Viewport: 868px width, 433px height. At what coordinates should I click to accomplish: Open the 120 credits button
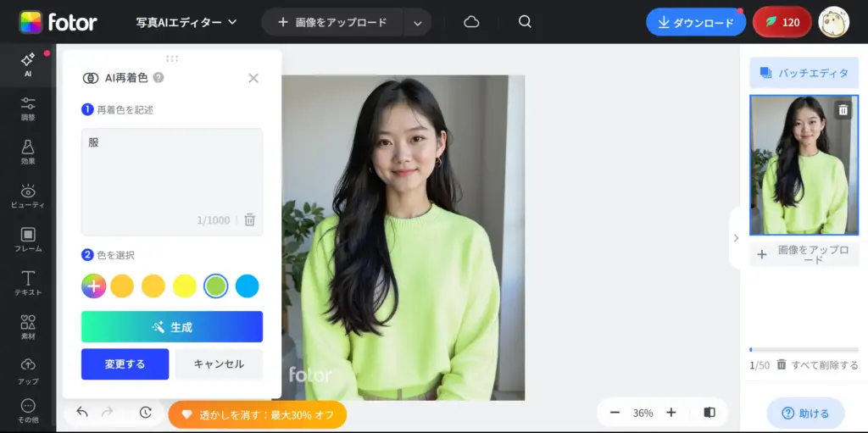tap(782, 22)
